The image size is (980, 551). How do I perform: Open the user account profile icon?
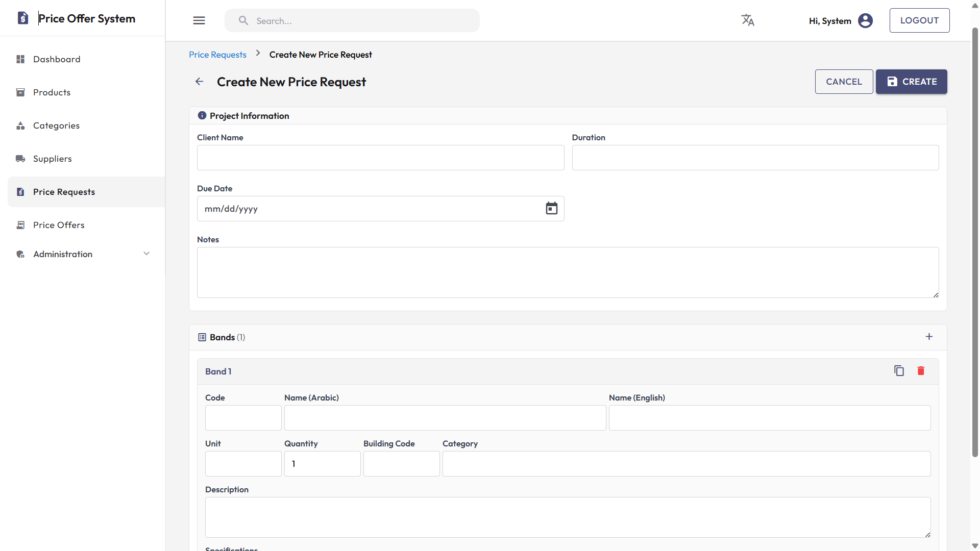click(865, 20)
